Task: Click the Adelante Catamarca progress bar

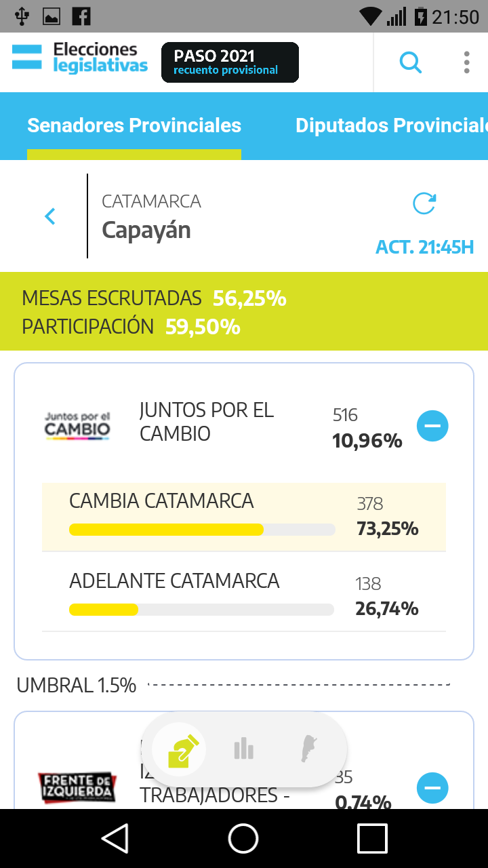Action: pos(201,610)
